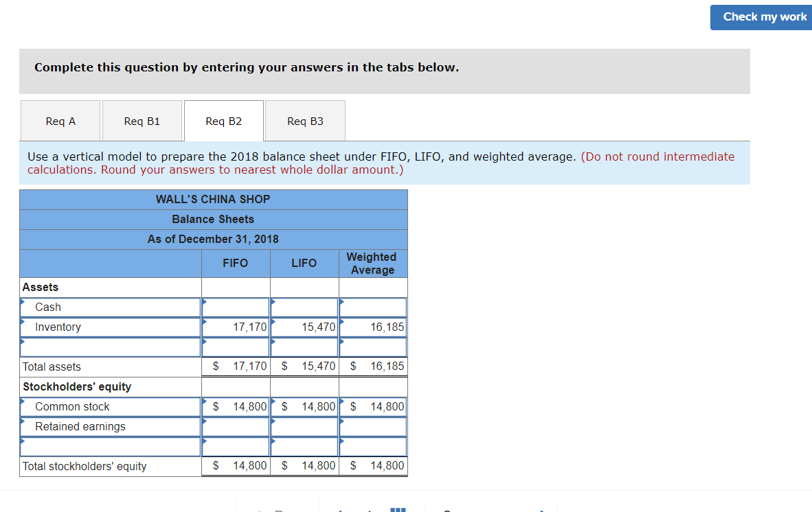Click the Common stock FIFO cell showing 14,800
Viewport: 812px width, 512px height.
coord(236,406)
